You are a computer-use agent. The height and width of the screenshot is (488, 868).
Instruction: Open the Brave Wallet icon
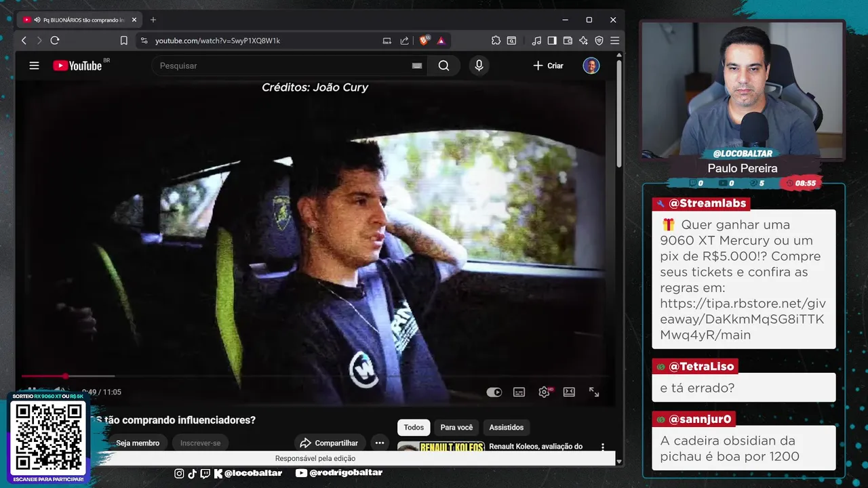568,41
